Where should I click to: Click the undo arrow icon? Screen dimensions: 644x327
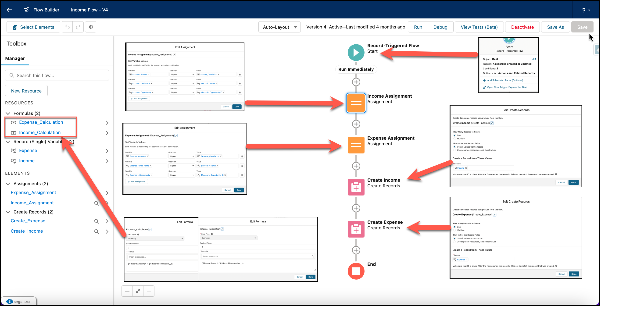[67, 27]
